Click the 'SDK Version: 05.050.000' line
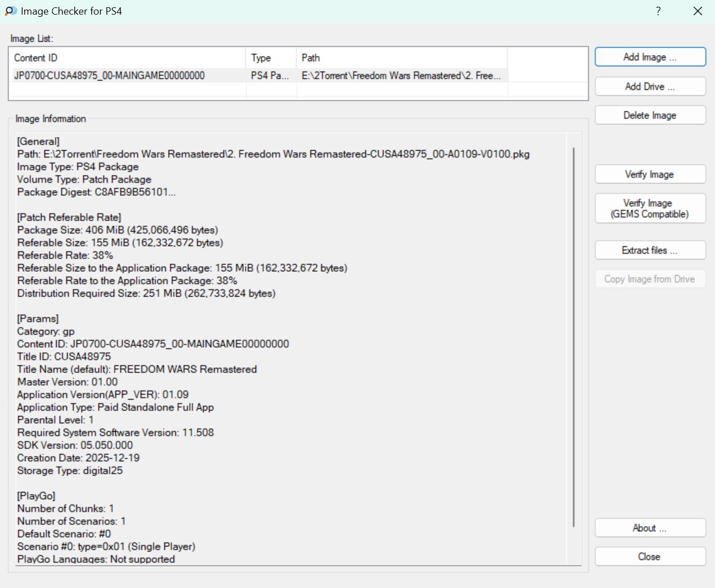715x588 pixels. pos(75,445)
